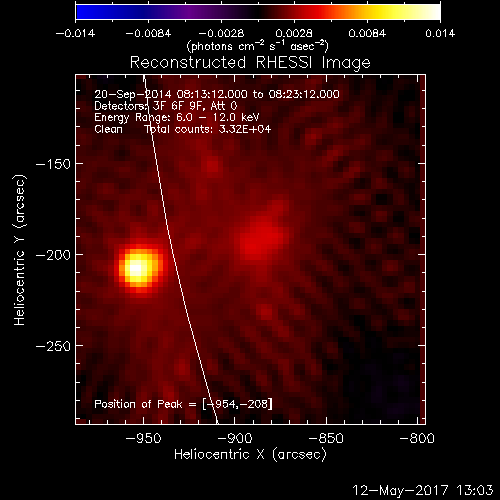The height and width of the screenshot is (500, 500).
Task: Click the 'Heliocentric X (arcsec)' axis label
Action: [250, 455]
